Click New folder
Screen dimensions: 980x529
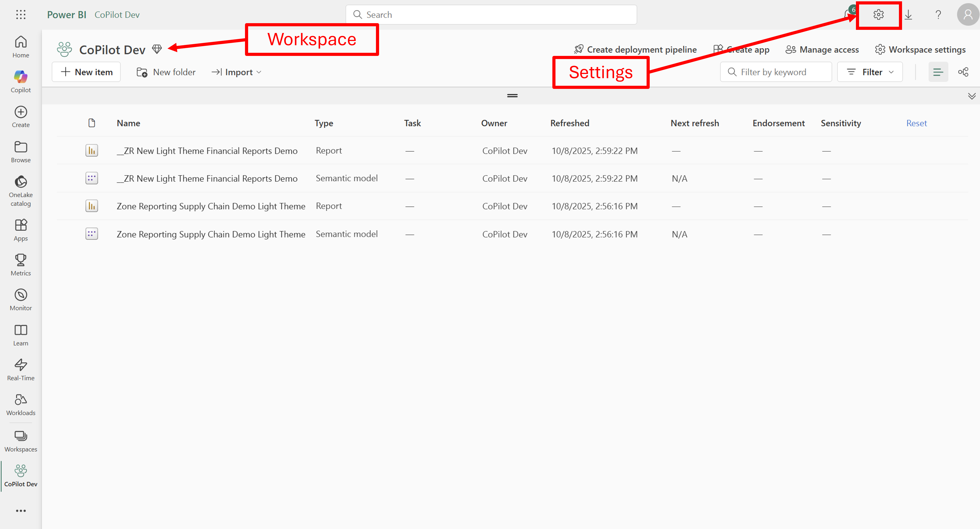coord(166,72)
